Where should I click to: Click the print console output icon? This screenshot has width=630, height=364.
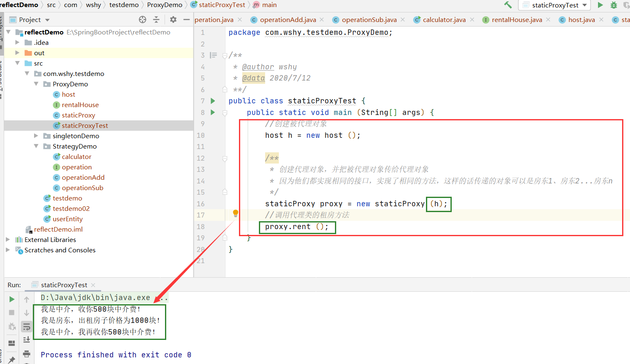27,354
